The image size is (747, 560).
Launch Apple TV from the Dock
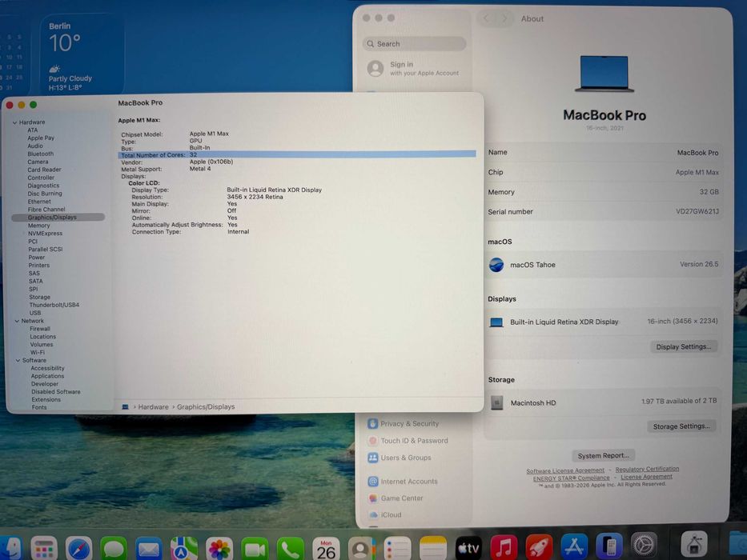click(468, 548)
